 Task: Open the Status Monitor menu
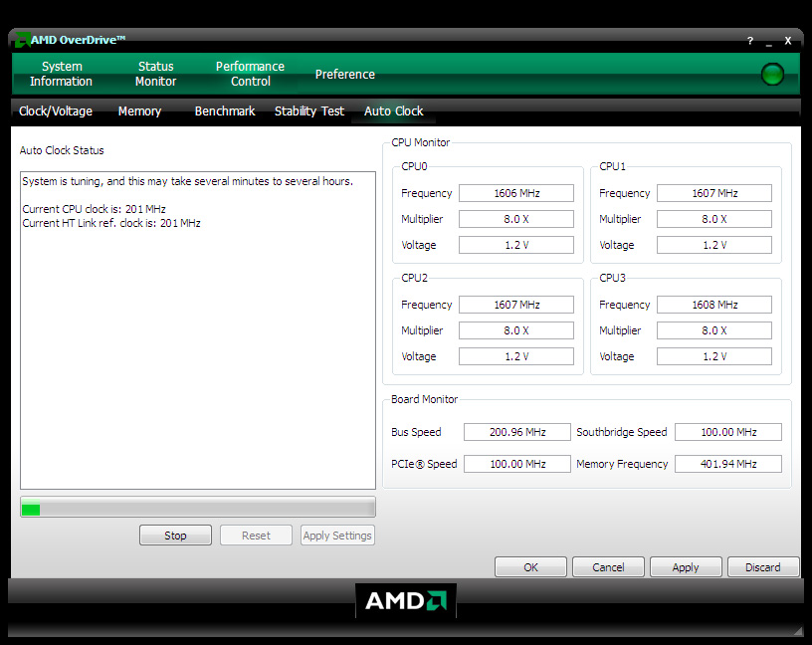156,74
